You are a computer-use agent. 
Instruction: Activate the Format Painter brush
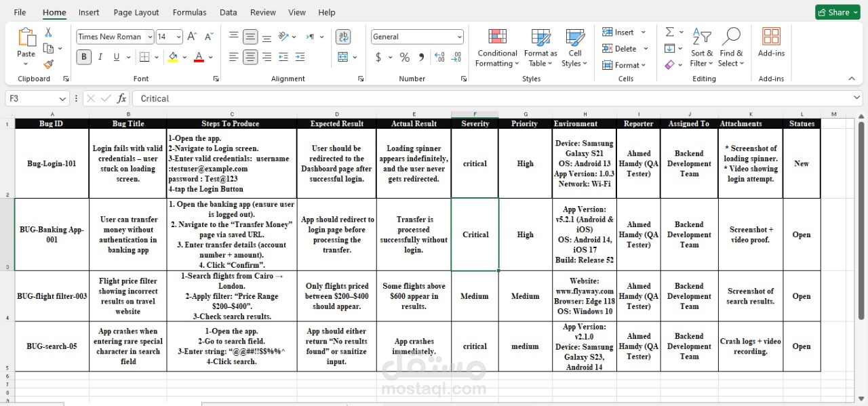coord(48,64)
